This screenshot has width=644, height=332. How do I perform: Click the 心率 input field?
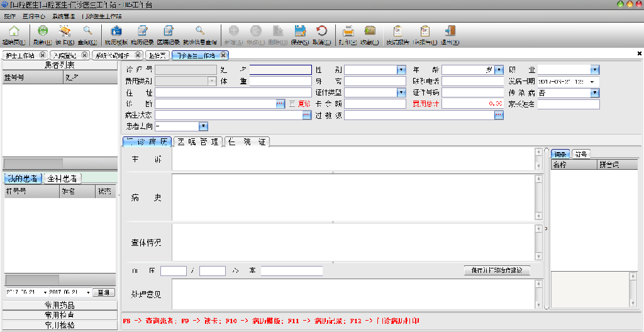coord(292,271)
